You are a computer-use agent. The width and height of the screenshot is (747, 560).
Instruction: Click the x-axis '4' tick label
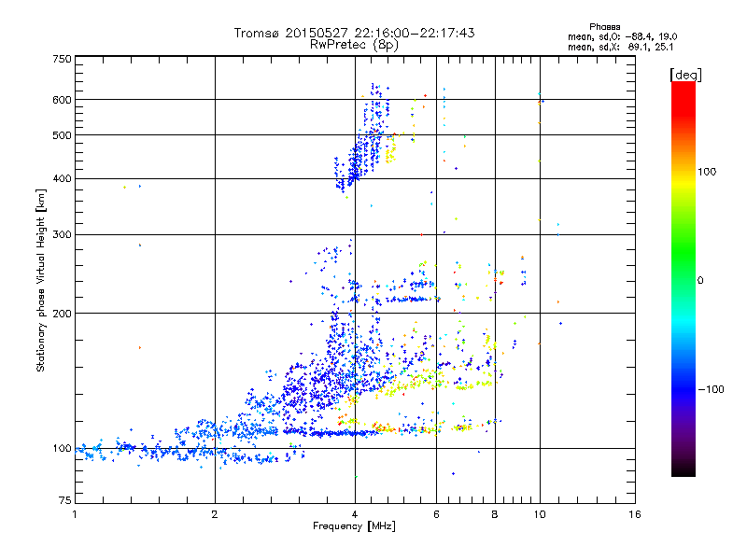355,514
